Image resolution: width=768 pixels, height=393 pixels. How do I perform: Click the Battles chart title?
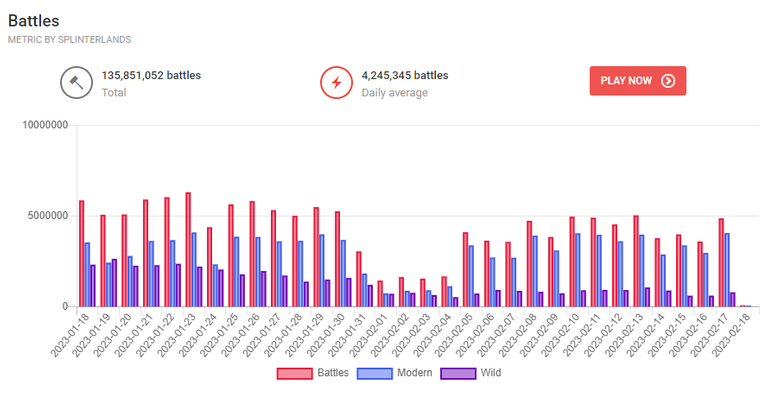click(34, 21)
